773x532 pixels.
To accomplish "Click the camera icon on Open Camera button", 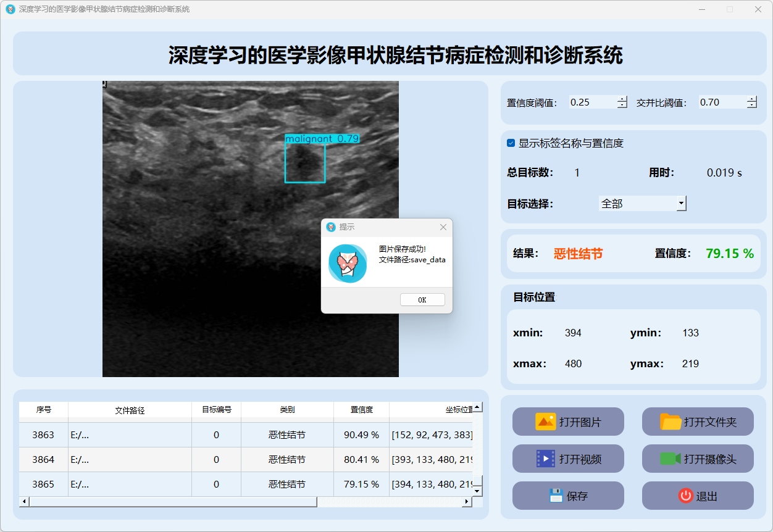I will [x=671, y=459].
